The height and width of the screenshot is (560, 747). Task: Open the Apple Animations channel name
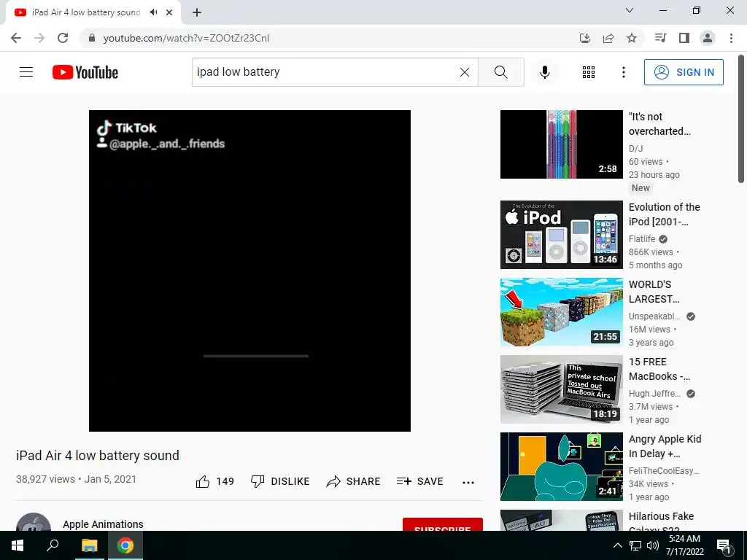[x=103, y=524]
